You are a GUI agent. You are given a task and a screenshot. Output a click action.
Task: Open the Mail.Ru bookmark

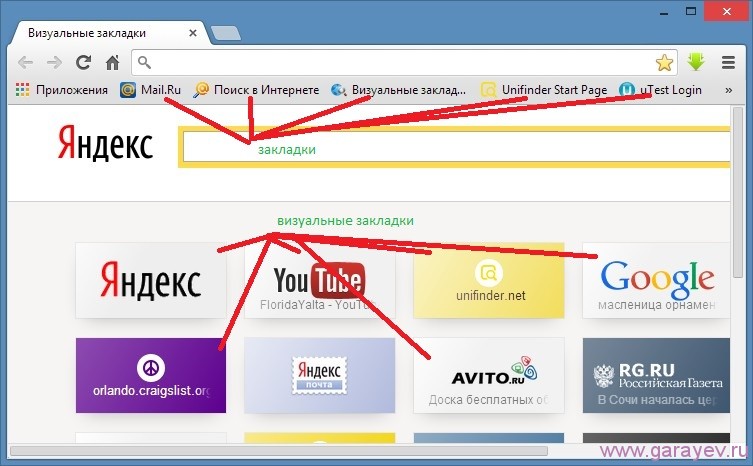pyautogui.click(x=151, y=90)
